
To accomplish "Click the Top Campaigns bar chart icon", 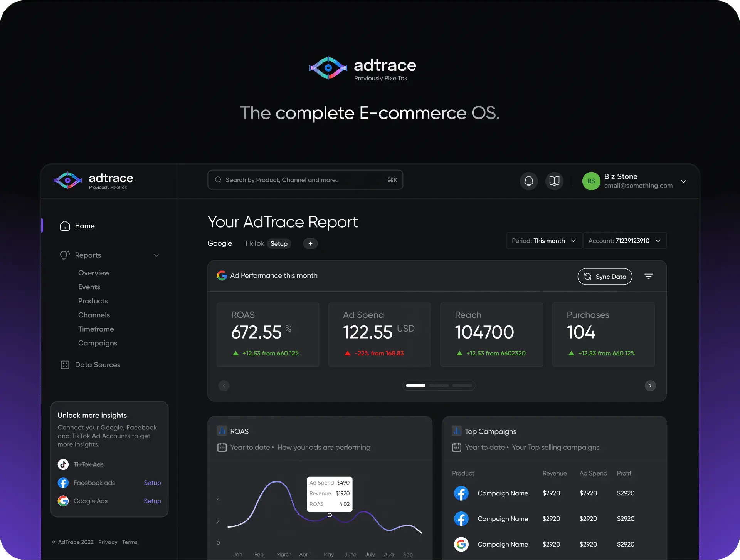I will point(456,431).
